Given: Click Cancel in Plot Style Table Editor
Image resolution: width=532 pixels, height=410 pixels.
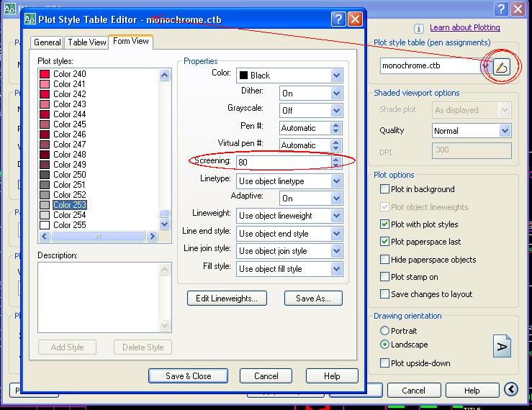Looking at the screenshot, I should [266, 375].
